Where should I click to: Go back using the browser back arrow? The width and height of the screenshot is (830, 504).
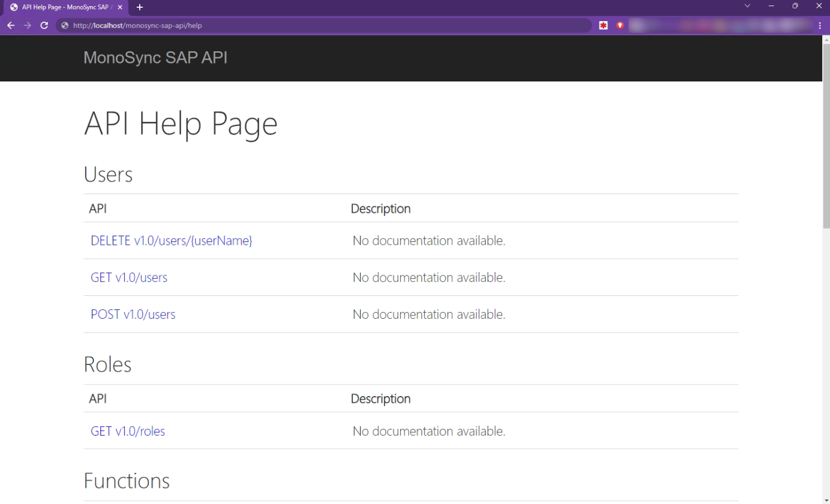tap(11, 26)
